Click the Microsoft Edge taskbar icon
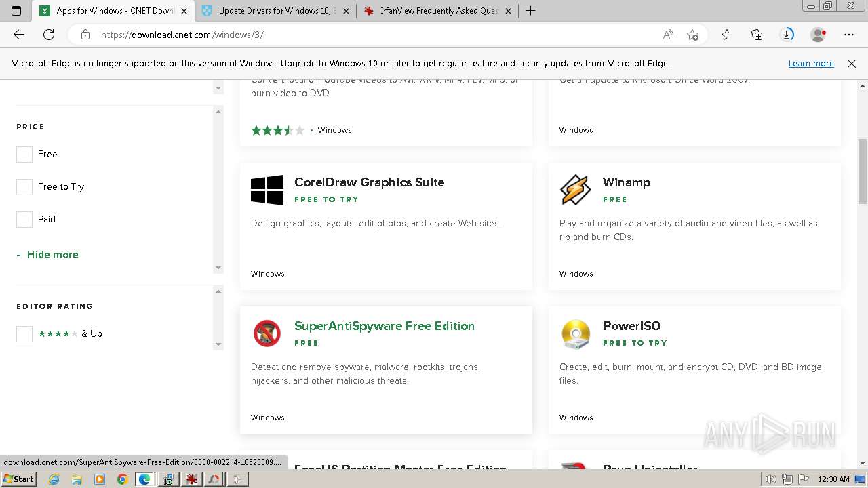Screen dimensions: 868x488 coord(144,479)
